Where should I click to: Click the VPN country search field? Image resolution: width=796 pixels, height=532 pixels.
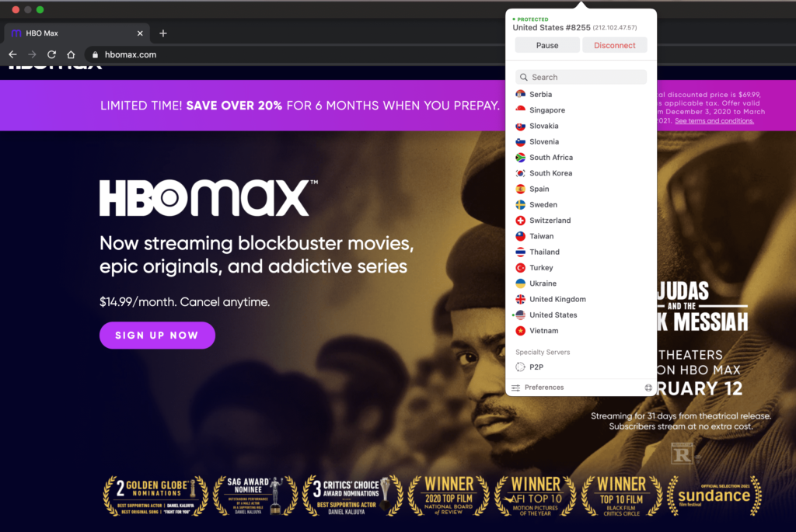[581, 77]
